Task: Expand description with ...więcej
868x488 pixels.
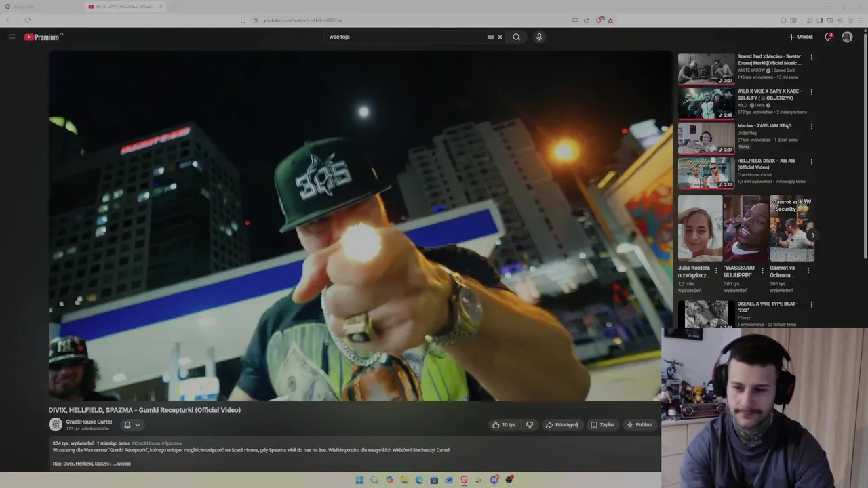Action: coord(122,464)
